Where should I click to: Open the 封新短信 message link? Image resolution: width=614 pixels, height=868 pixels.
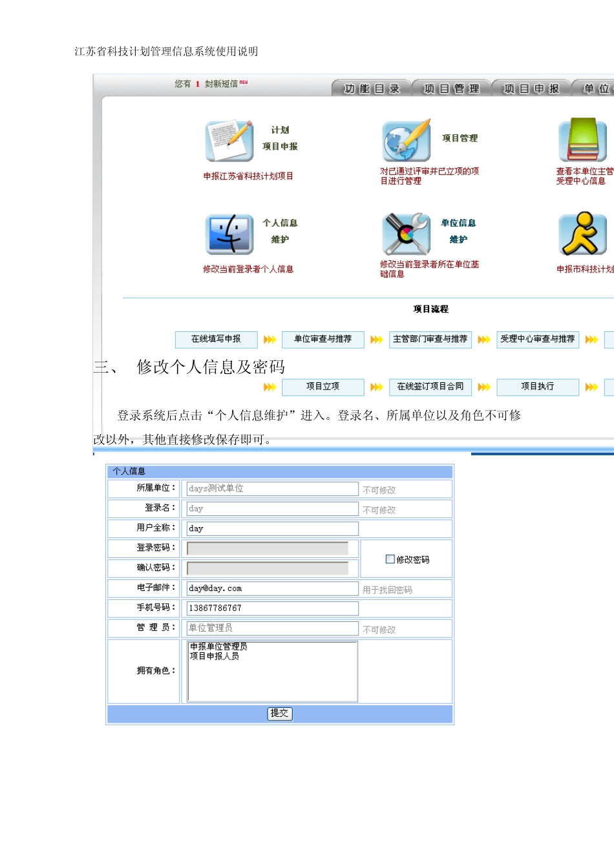221,84
